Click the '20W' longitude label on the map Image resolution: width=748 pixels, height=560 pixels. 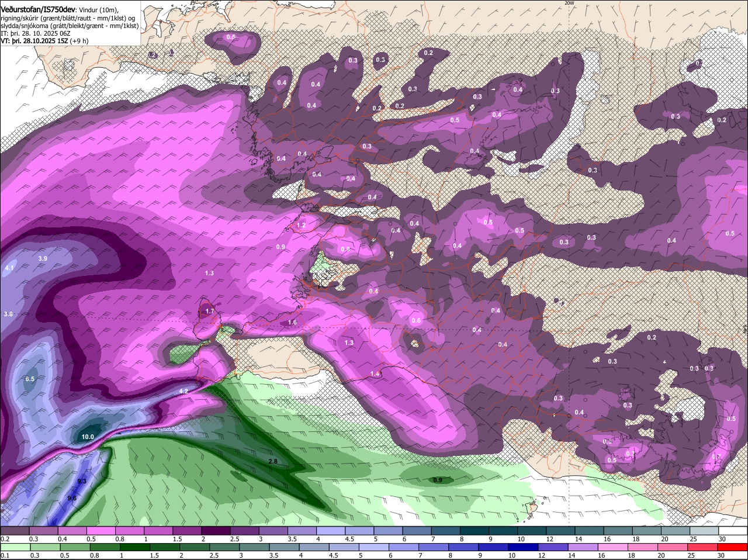click(570, 3)
